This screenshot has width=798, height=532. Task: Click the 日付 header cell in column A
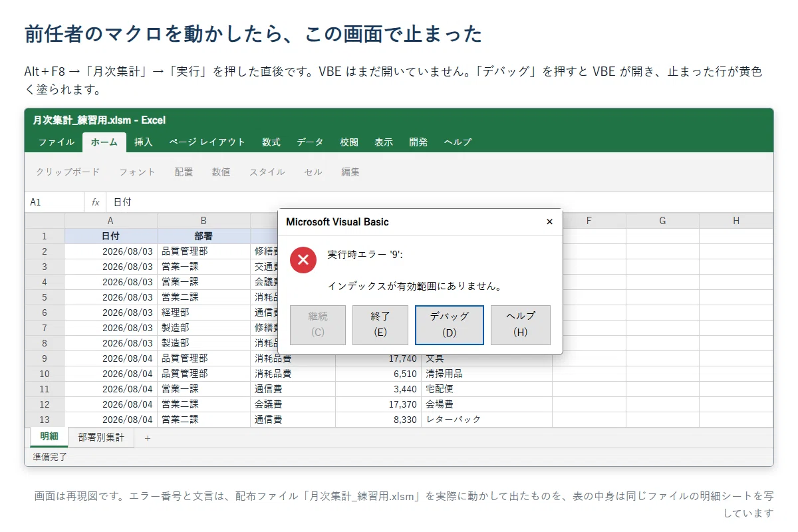pyautogui.click(x=110, y=236)
